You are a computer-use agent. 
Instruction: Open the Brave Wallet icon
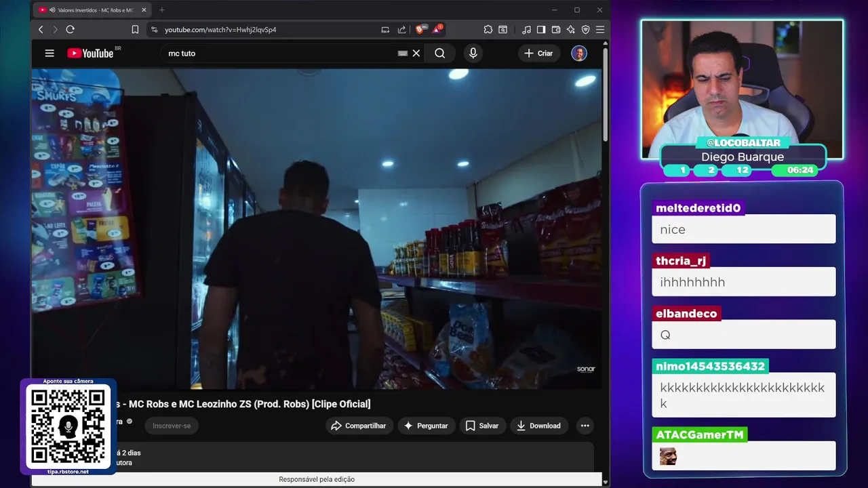click(x=556, y=30)
